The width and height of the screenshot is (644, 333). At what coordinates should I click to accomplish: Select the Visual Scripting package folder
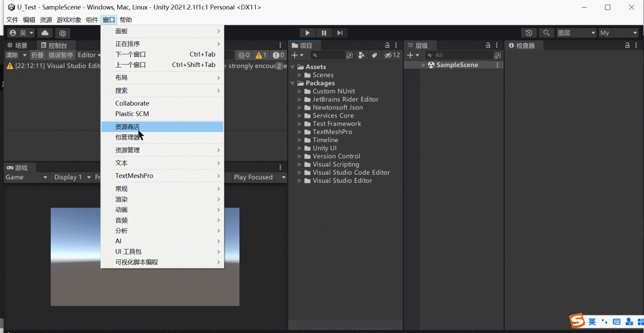[x=336, y=164]
